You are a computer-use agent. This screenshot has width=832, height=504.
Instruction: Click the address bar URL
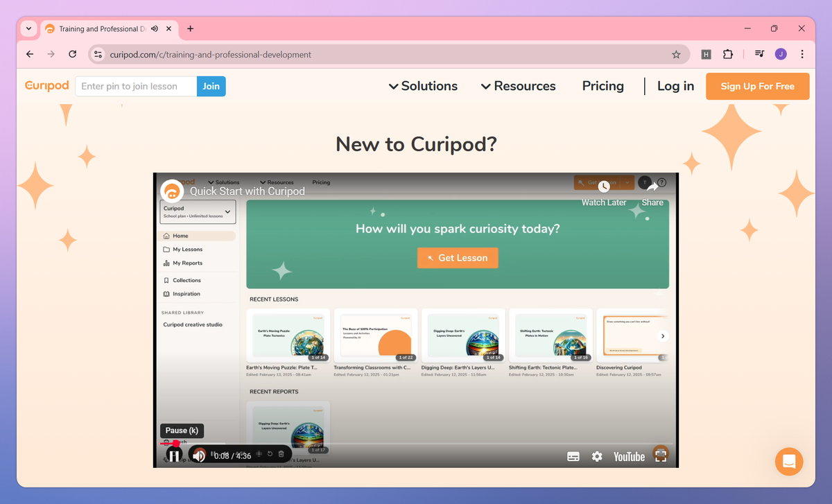pos(211,54)
